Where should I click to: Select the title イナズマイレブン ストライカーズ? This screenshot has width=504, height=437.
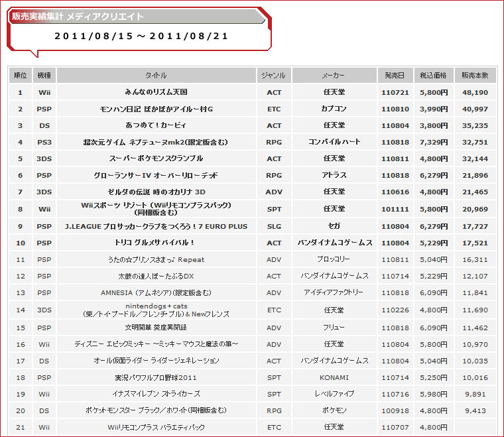click(x=157, y=394)
